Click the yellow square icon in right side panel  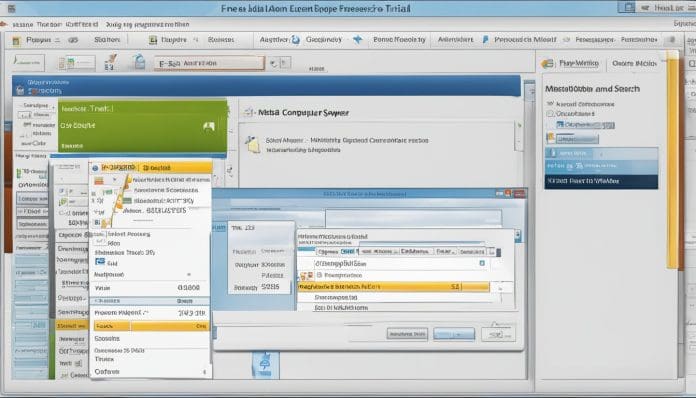pos(551,138)
